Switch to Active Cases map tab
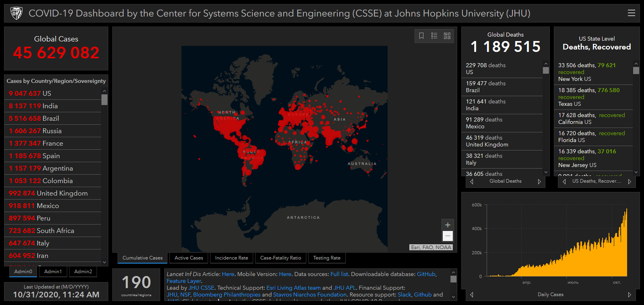The height and width of the screenshot is (305, 644). tap(189, 258)
